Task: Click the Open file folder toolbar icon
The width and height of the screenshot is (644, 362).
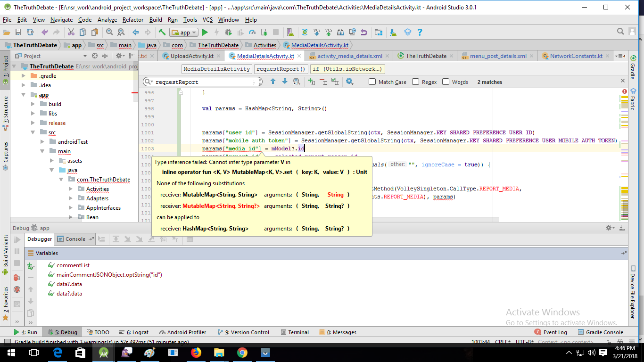Action: click(x=7, y=32)
